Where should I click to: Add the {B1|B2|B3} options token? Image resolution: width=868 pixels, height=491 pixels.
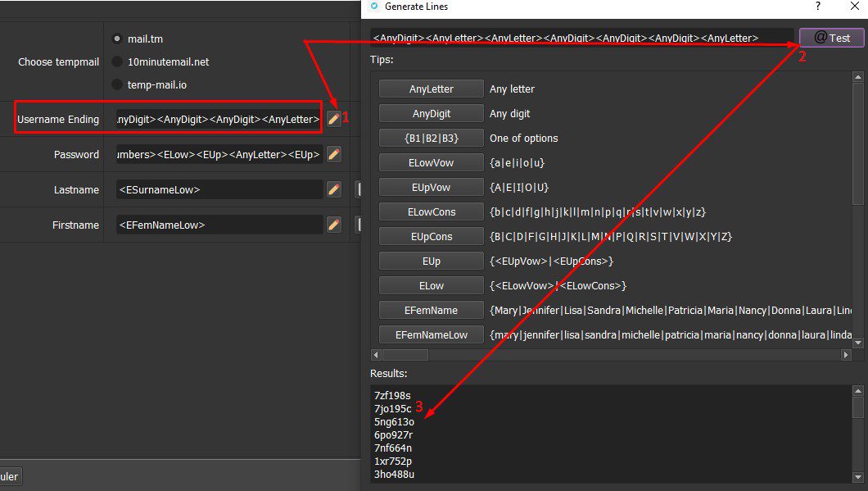click(432, 138)
